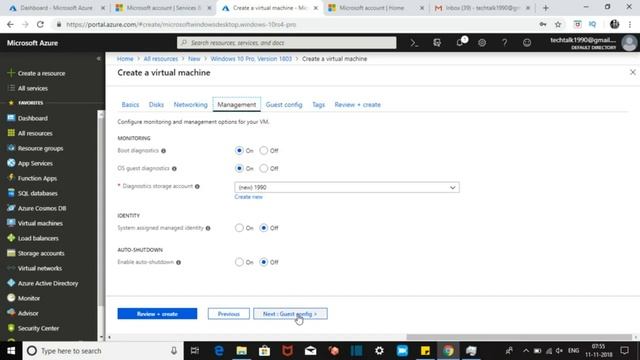This screenshot has height=360, width=640.
Task: Switch to the Tags tab
Action: click(x=318, y=105)
